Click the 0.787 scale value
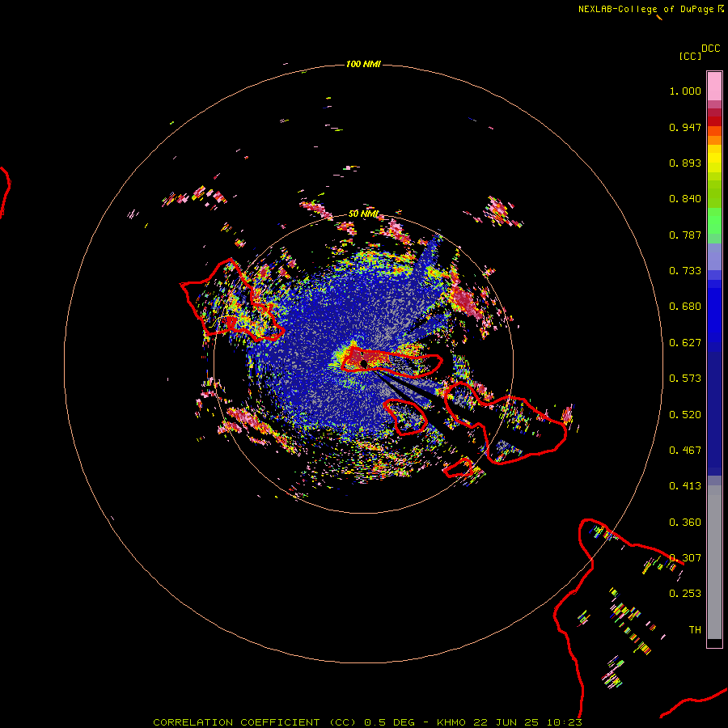This screenshot has height=728, width=728. point(685,235)
